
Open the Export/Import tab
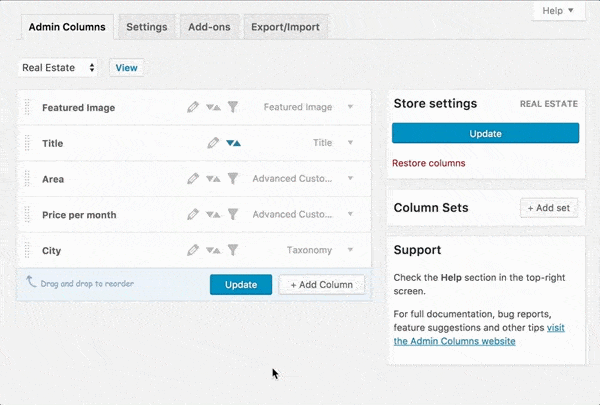pyautogui.click(x=285, y=27)
